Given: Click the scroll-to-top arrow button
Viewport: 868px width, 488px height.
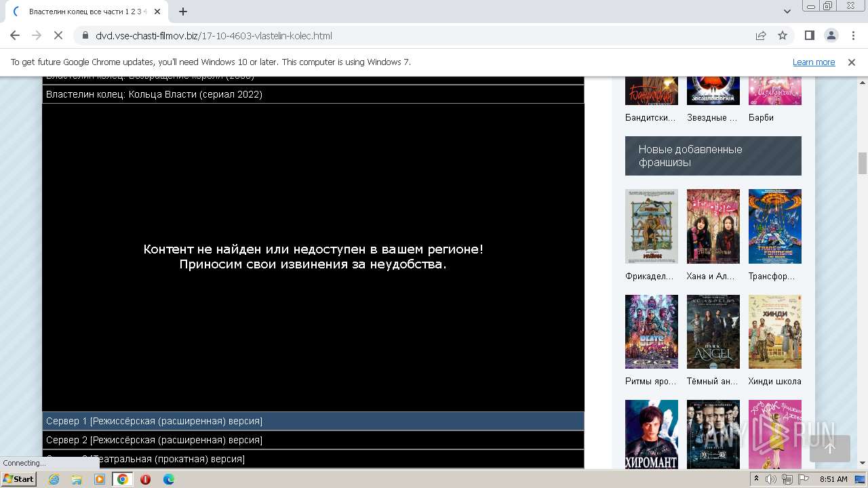Looking at the screenshot, I should click(829, 448).
